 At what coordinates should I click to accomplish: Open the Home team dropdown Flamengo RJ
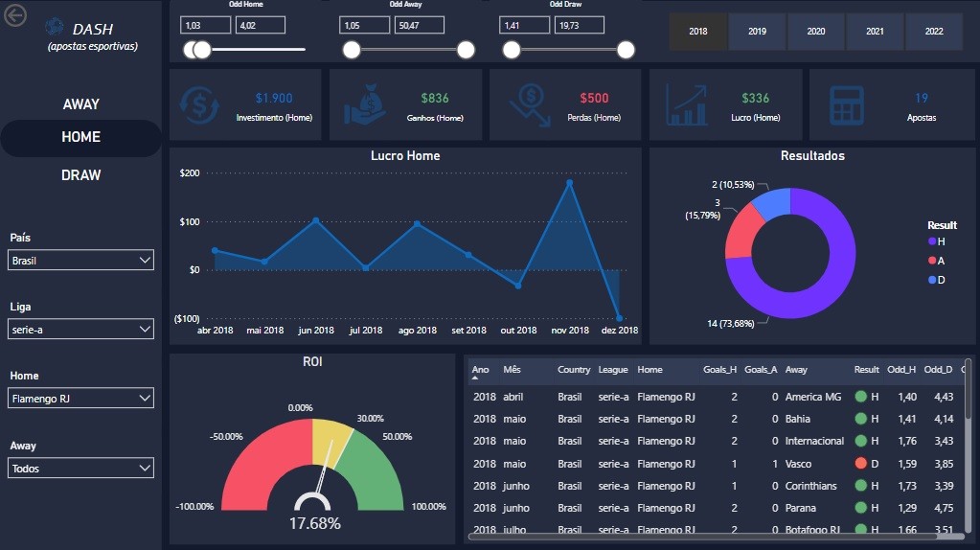pos(81,398)
